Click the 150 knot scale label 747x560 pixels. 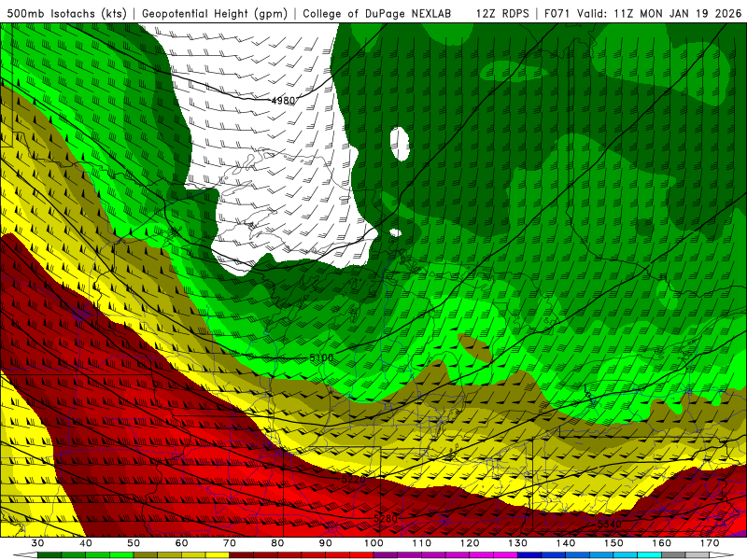[613, 543]
